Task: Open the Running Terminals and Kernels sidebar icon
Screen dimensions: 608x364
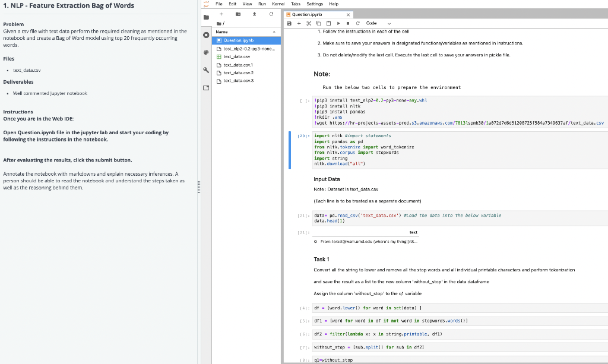Action: pos(206,35)
